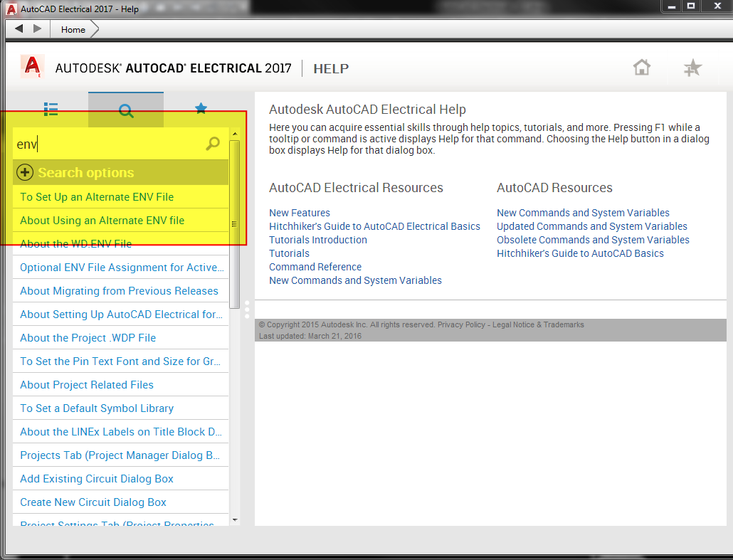Click the back navigation arrow

coord(18,28)
